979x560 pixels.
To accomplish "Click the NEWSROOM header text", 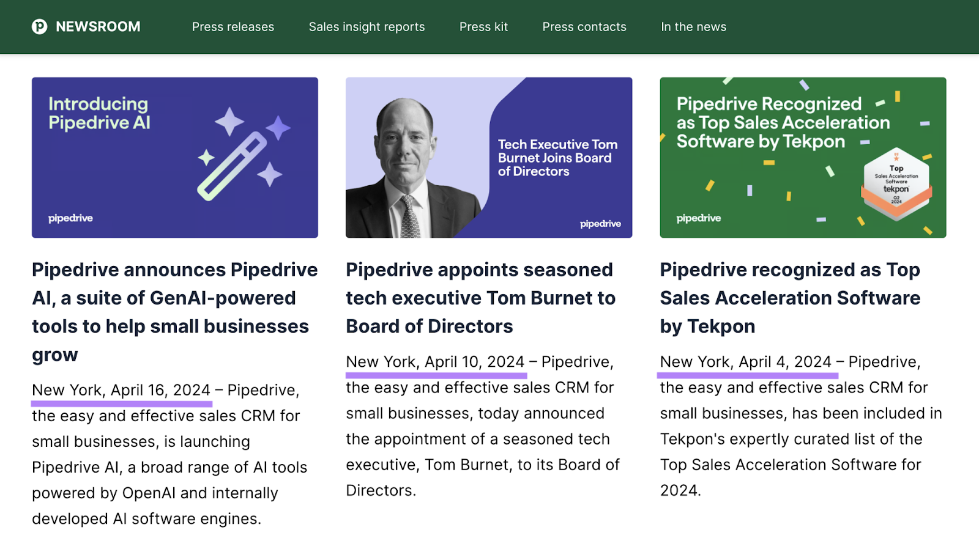I will pyautogui.click(x=98, y=26).
